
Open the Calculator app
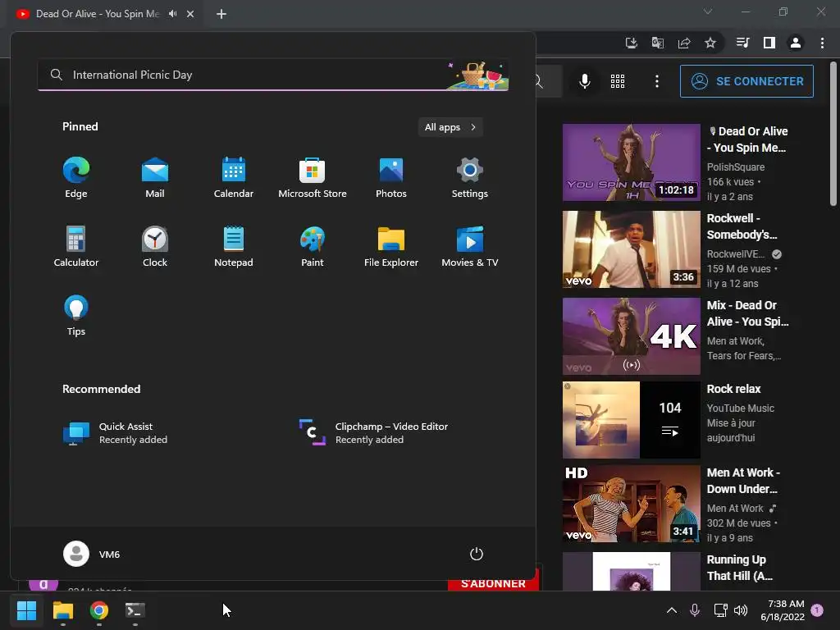(x=76, y=246)
